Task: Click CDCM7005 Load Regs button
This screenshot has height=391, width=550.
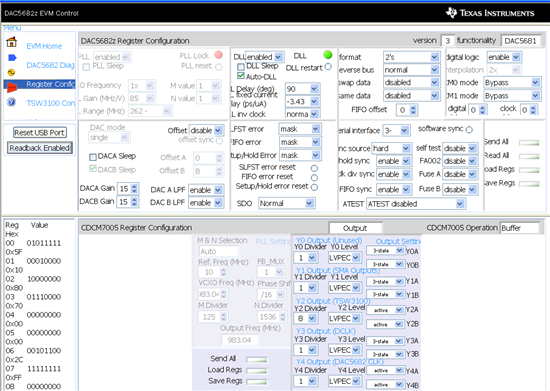Action: (x=257, y=371)
